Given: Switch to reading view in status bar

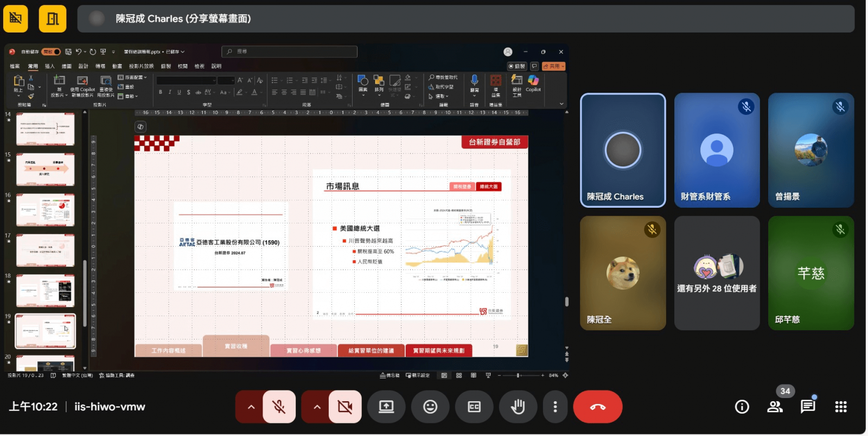Looking at the screenshot, I should 474,375.
